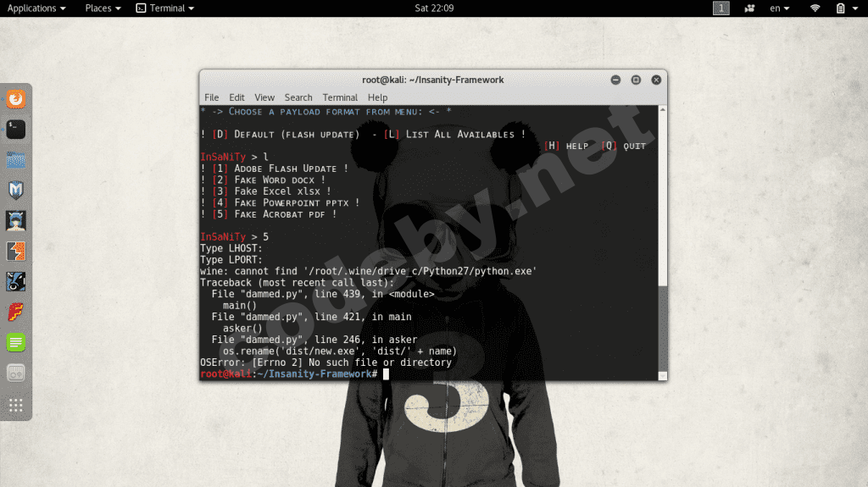Click the 'Fake Word docx' line
The height and width of the screenshot is (487, 868).
coord(263,180)
